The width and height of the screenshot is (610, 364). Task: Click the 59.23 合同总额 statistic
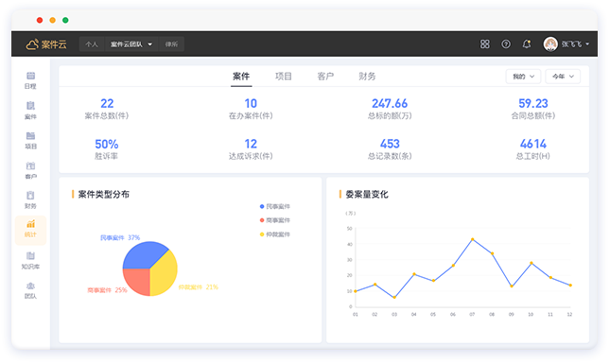coord(533,109)
